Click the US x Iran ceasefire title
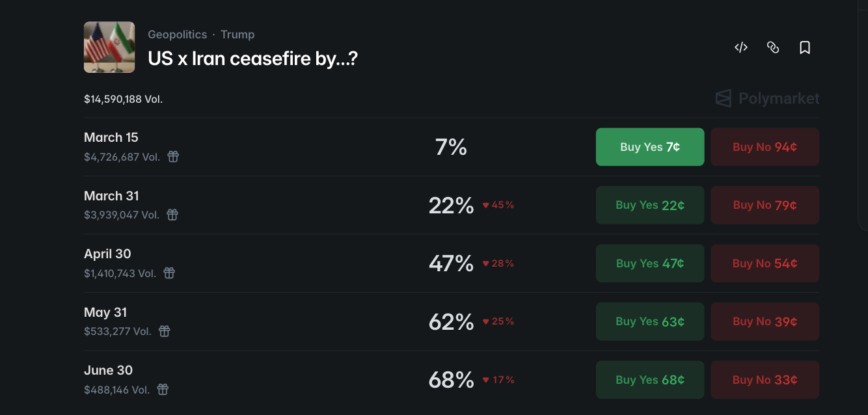 252,59
